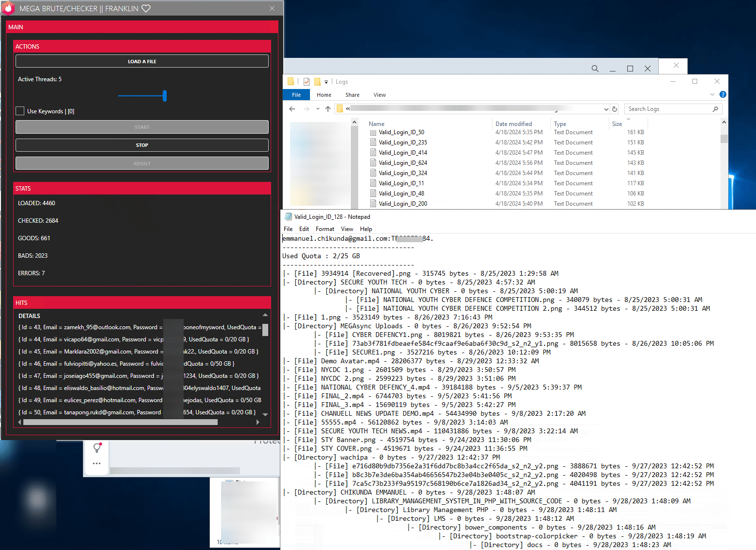Click the Forward arrow in Logs explorer
756x550 pixels.
306,109
